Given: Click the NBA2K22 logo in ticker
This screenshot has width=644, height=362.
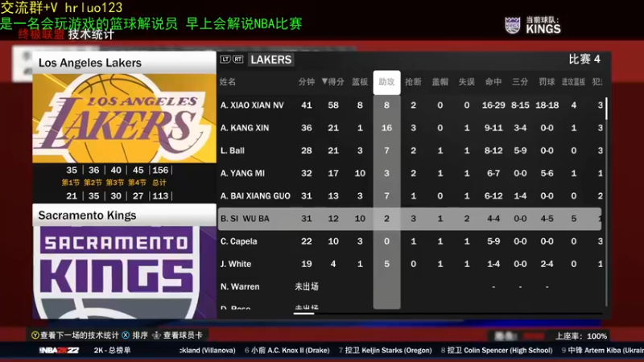Looking at the screenshot, I should pyautogui.click(x=59, y=350).
